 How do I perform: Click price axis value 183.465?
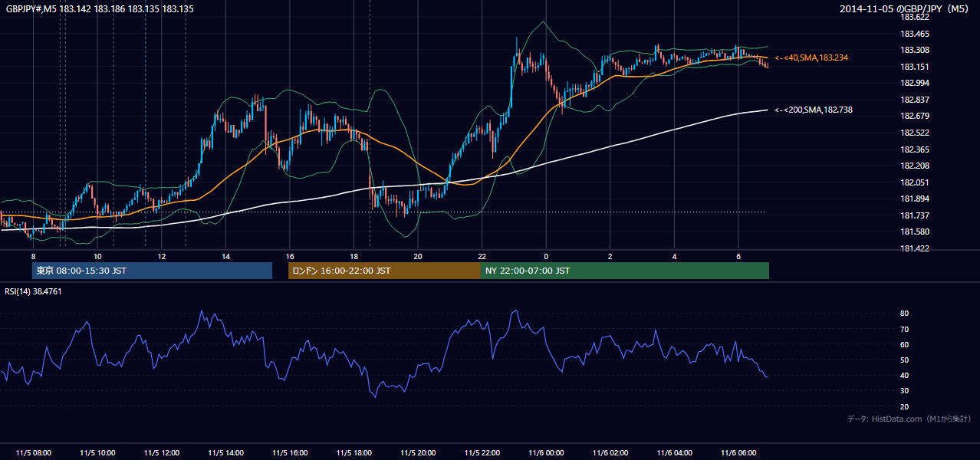point(914,34)
